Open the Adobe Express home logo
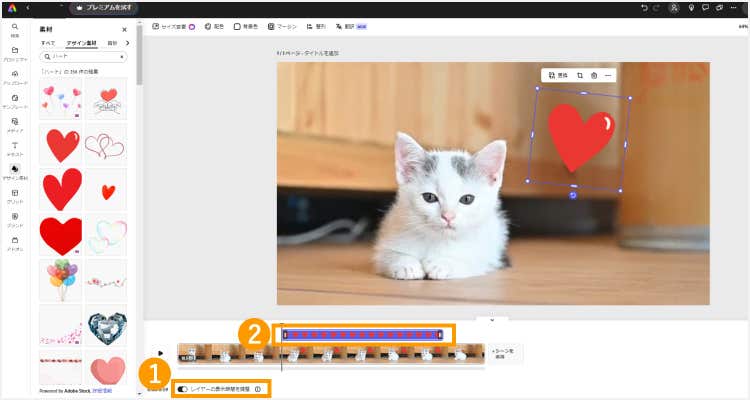The height and width of the screenshot is (400, 750). 11,8
